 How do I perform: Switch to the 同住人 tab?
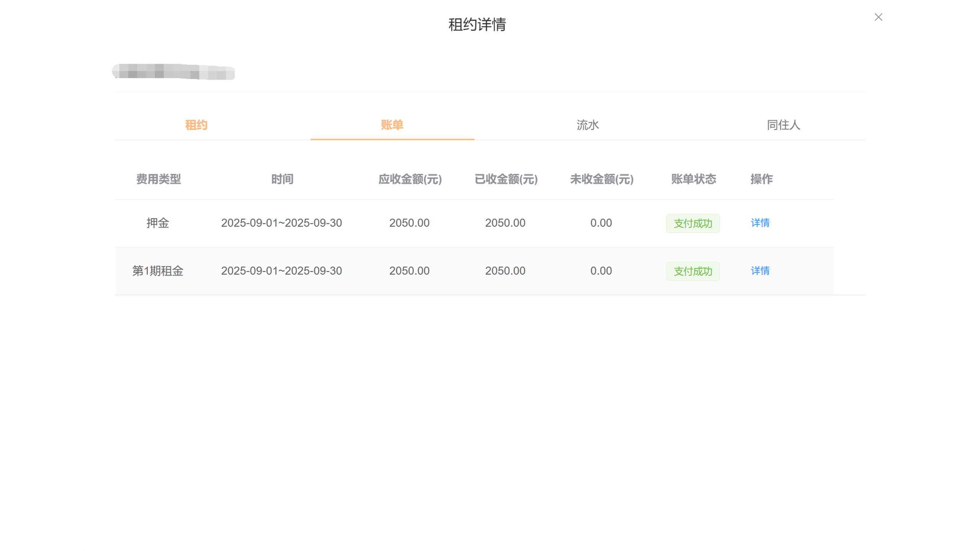pyautogui.click(x=783, y=125)
